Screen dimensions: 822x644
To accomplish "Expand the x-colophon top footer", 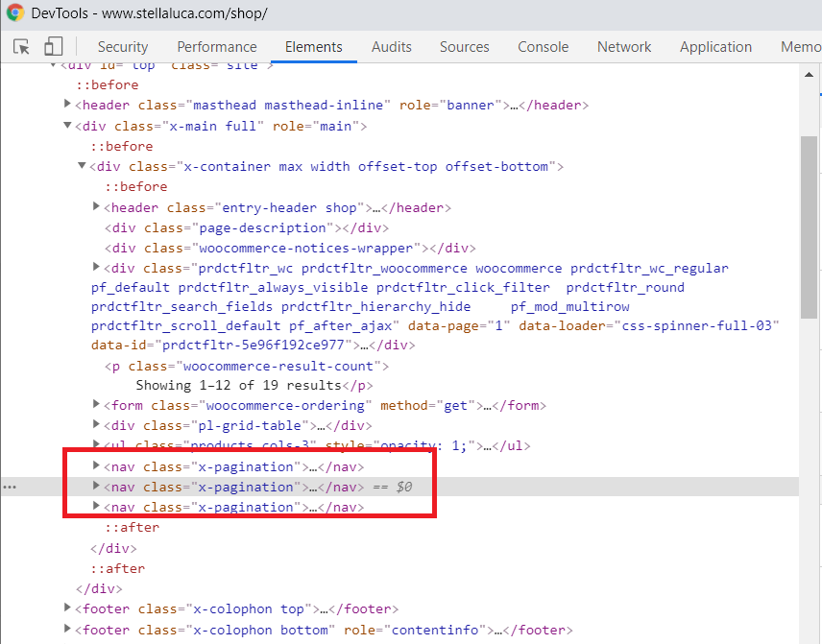I will pos(67,608).
